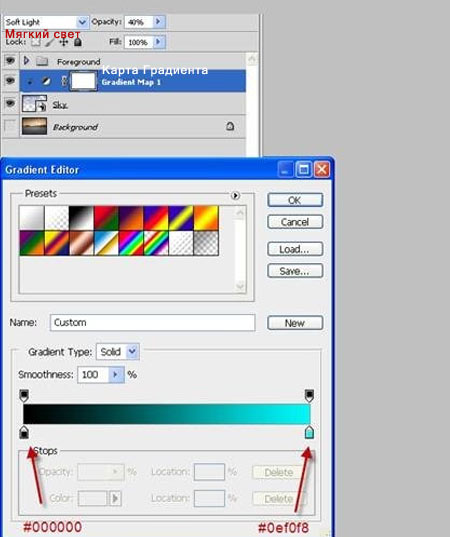Select the Blue, Red, Yellow preset
Image resolution: width=450 pixels, height=537 pixels.
tap(156, 218)
